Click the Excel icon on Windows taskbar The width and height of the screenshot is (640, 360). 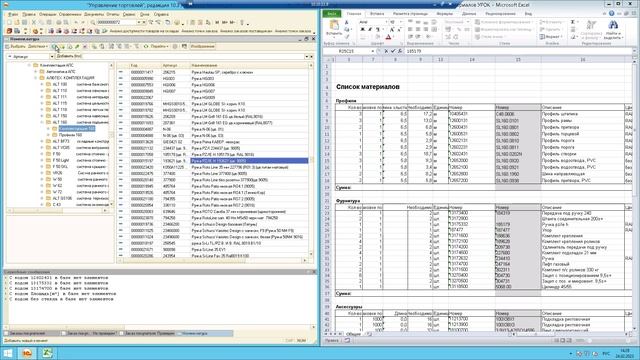pyautogui.click(x=47, y=353)
